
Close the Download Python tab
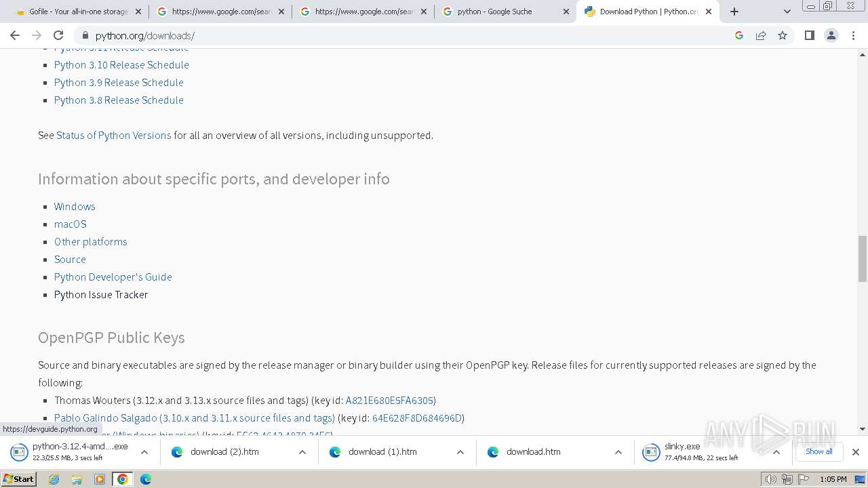[x=709, y=12]
